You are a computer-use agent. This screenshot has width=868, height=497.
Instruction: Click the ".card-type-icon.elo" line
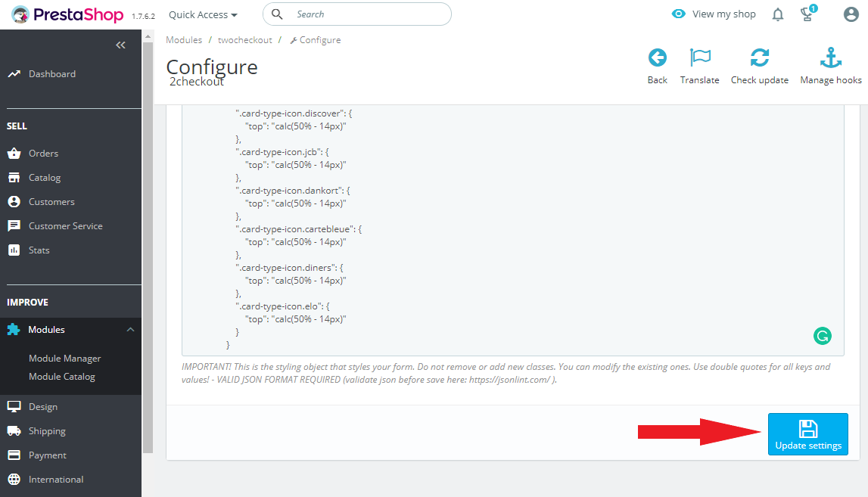[283, 306]
